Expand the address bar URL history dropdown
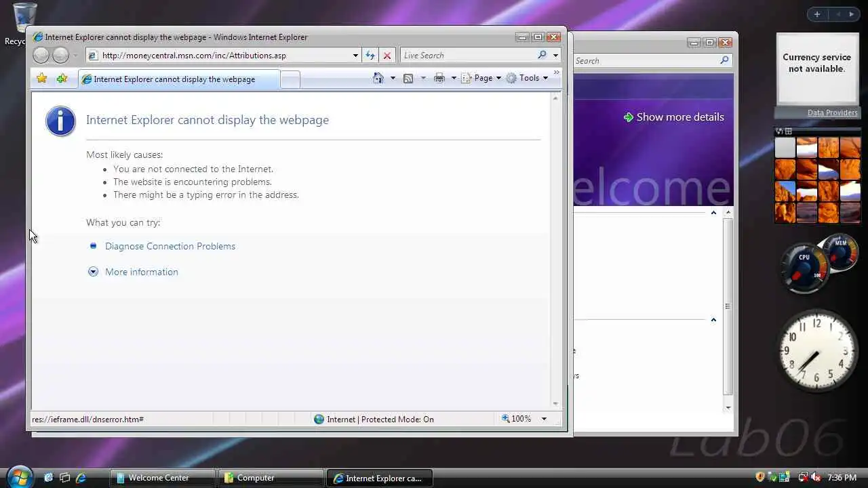 pos(355,56)
